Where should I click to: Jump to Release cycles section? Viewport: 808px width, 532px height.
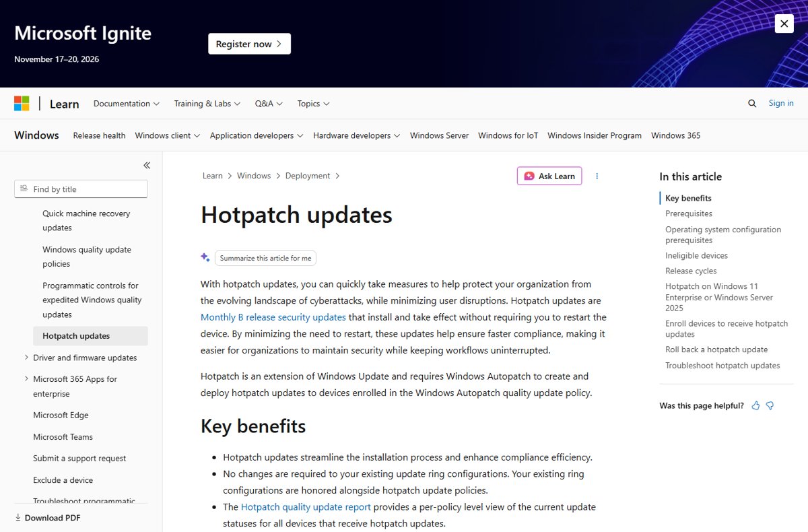pos(691,271)
